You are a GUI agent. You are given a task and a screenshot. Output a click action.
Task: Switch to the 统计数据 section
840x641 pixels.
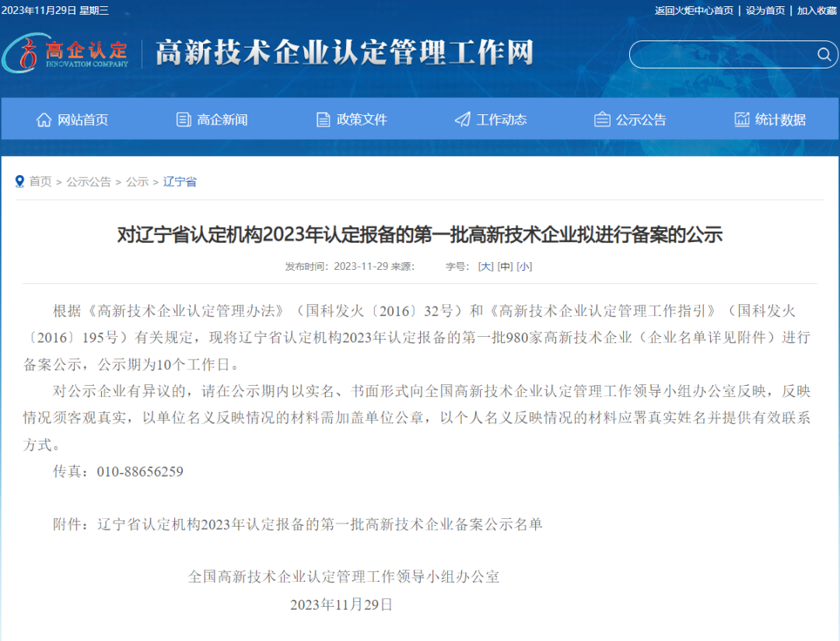point(770,120)
